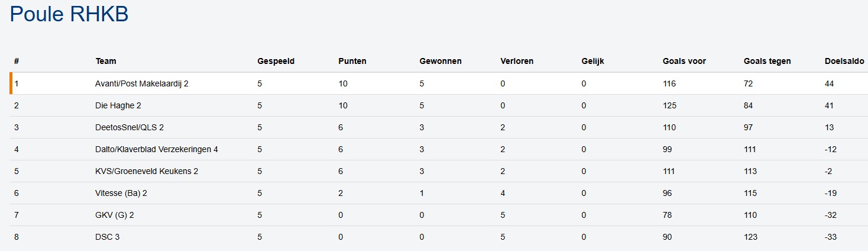The height and width of the screenshot is (251, 868).
Task: Select the Gewonnen column header
Action: coord(440,61)
